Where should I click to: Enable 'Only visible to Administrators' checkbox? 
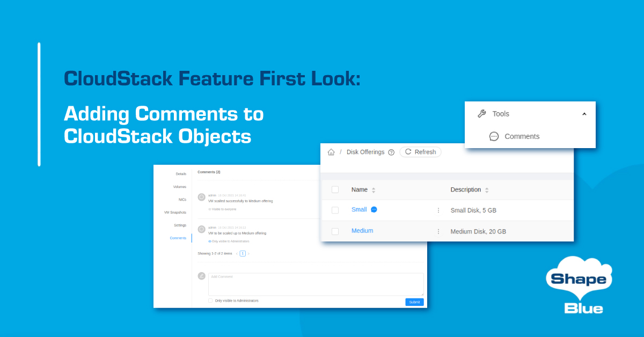click(x=210, y=301)
